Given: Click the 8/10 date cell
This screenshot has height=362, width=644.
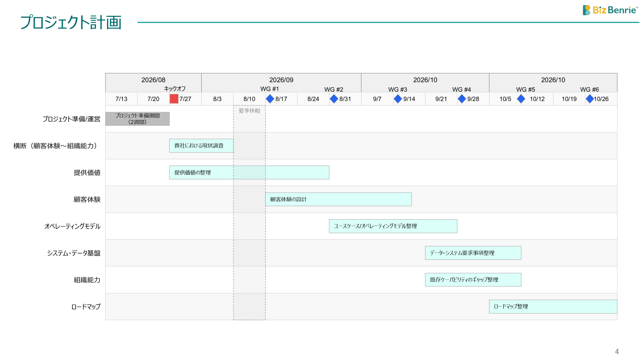Looking at the screenshot, I should pos(249,99).
